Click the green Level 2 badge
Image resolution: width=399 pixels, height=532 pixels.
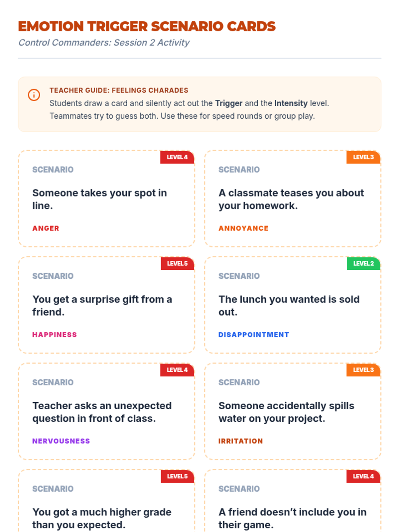click(x=363, y=264)
